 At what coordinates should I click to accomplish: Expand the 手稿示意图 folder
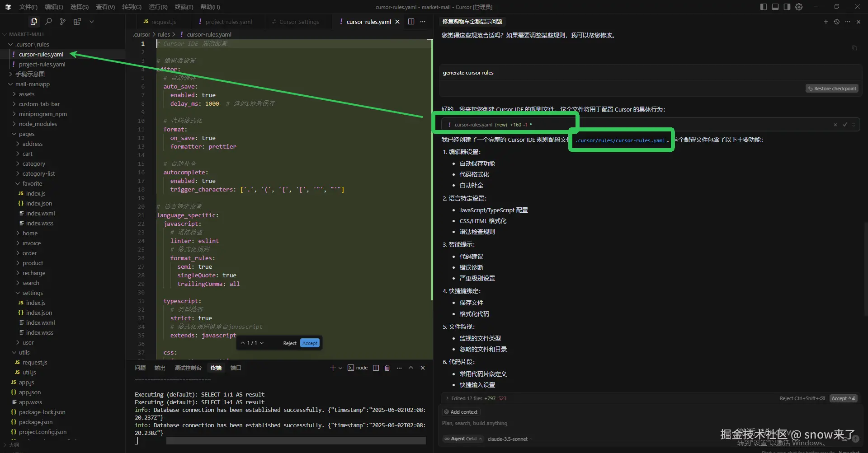[30, 74]
